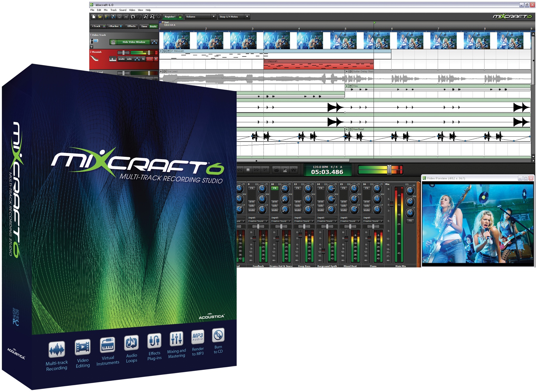Click the Save project floppy icon
This screenshot has height=392, width=537.
113,17
